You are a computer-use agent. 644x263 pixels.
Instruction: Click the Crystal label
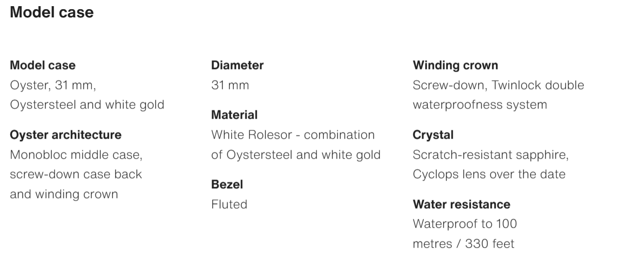pos(433,135)
